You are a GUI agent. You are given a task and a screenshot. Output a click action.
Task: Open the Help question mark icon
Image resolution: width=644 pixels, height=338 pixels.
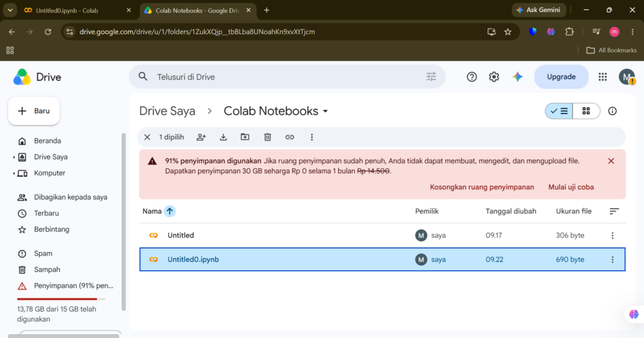(472, 77)
